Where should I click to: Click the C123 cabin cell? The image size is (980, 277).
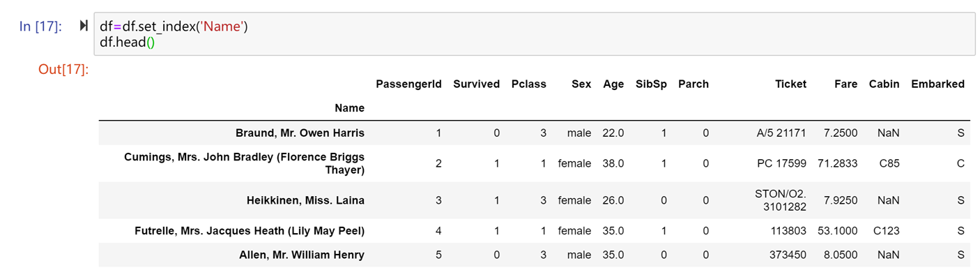coord(885,230)
